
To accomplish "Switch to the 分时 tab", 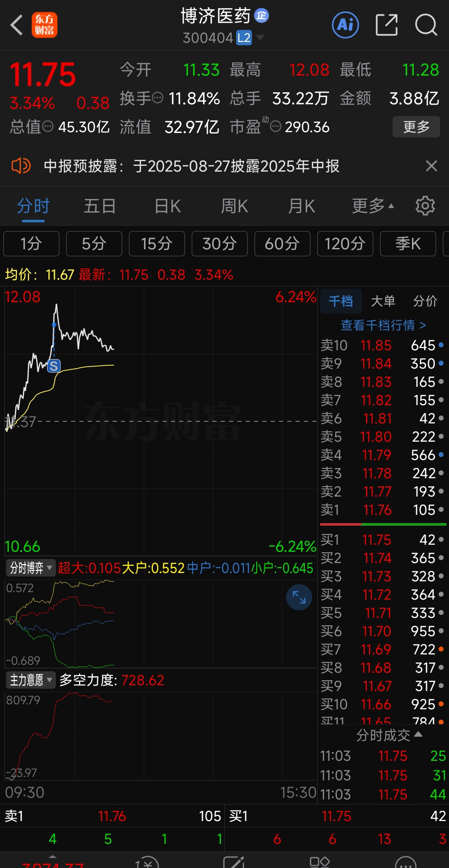I will pyautogui.click(x=33, y=206).
